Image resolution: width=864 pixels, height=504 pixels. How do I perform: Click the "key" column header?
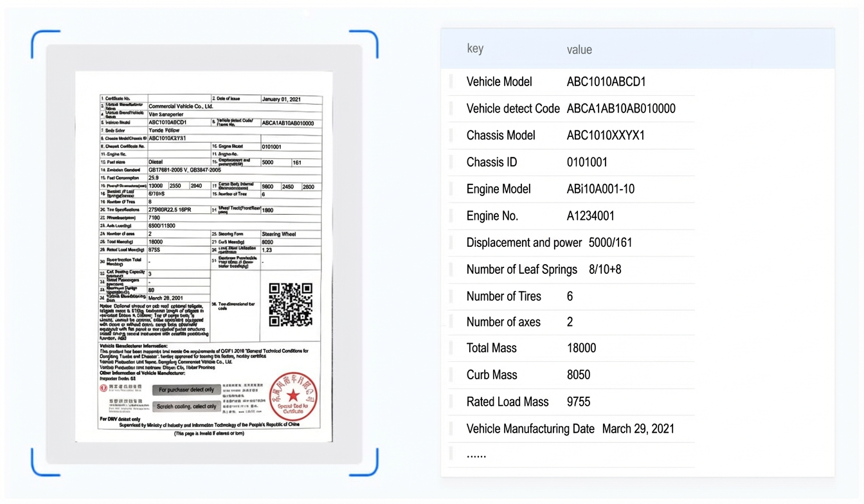point(475,49)
